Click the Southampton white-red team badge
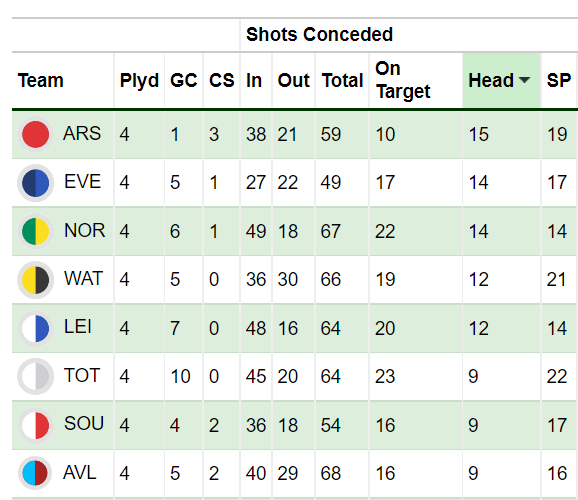The width and height of the screenshot is (578, 500). coord(35,425)
